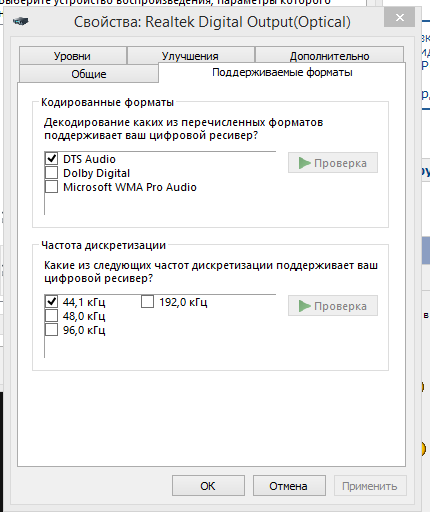Close the Realtek Digital Output properties dialog
The image size is (430, 512).
click(399, 17)
